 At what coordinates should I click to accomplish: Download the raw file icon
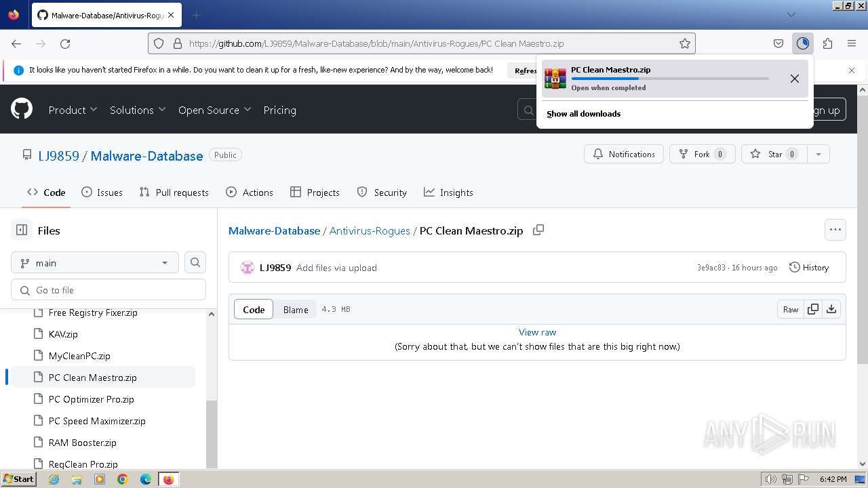click(x=831, y=309)
